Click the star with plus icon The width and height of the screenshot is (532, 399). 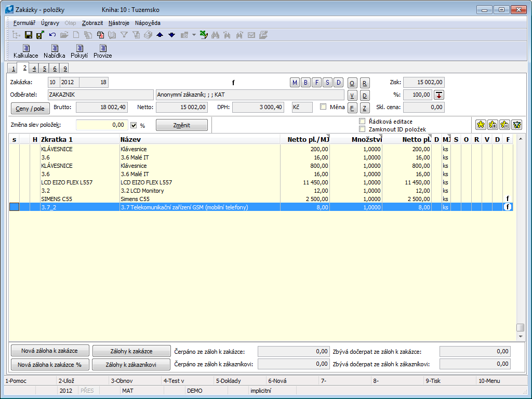pyautogui.click(x=493, y=125)
